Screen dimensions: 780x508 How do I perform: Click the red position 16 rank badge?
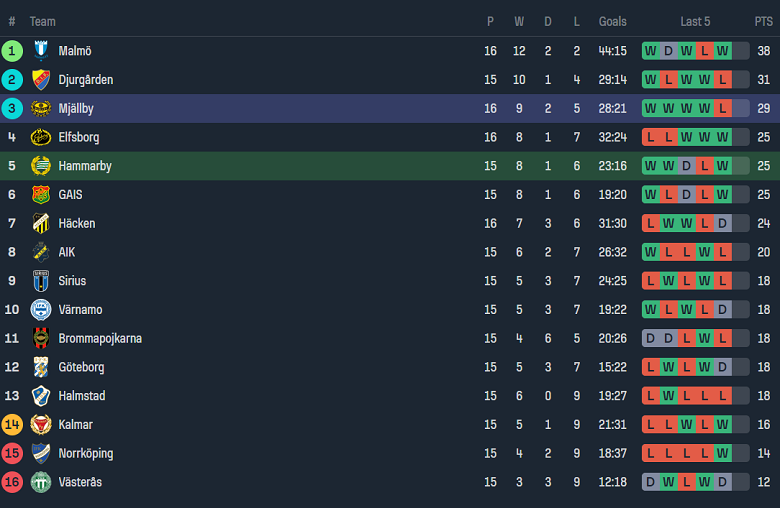[x=12, y=482]
